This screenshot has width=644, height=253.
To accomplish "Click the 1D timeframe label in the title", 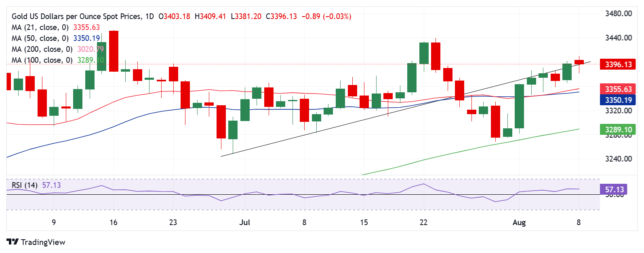I will tap(149, 17).
